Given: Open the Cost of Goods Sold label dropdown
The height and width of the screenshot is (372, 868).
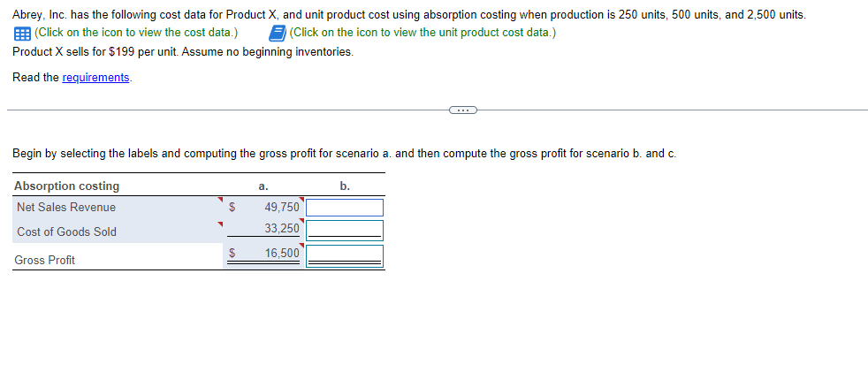Looking at the screenshot, I should [118, 232].
